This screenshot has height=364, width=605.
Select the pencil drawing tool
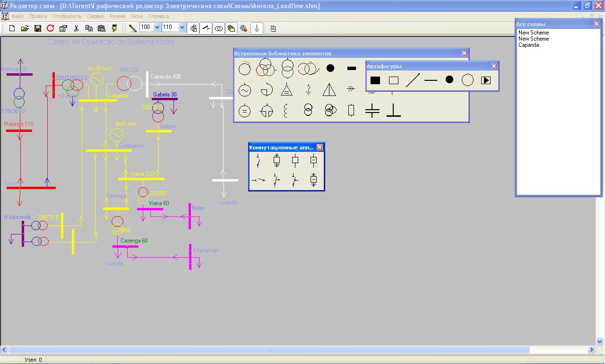(x=132, y=28)
